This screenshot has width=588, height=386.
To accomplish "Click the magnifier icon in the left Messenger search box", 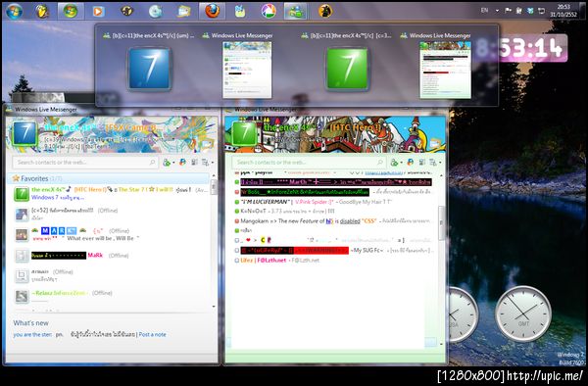I will (x=152, y=163).
